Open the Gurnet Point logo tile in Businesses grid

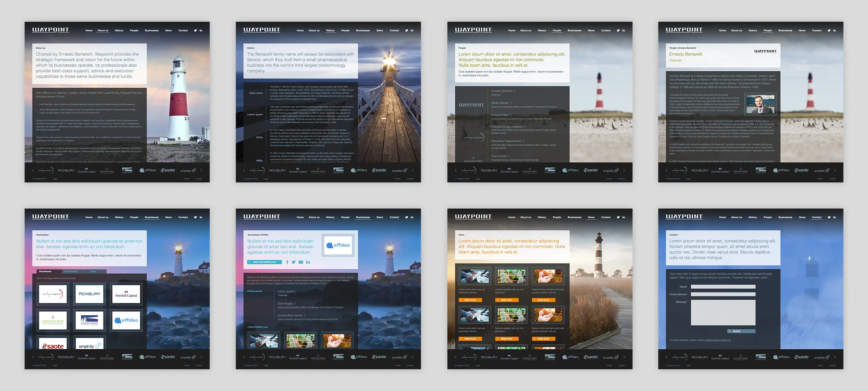pyautogui.click(x=89, y=321)
